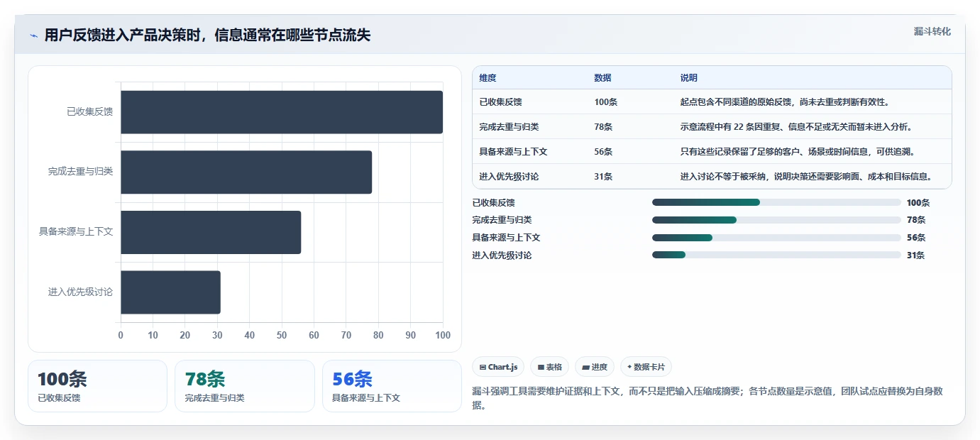Click the 已收集反馈 label on the chart axis
The width and height of the screenshot is (980, 440).
89,111
